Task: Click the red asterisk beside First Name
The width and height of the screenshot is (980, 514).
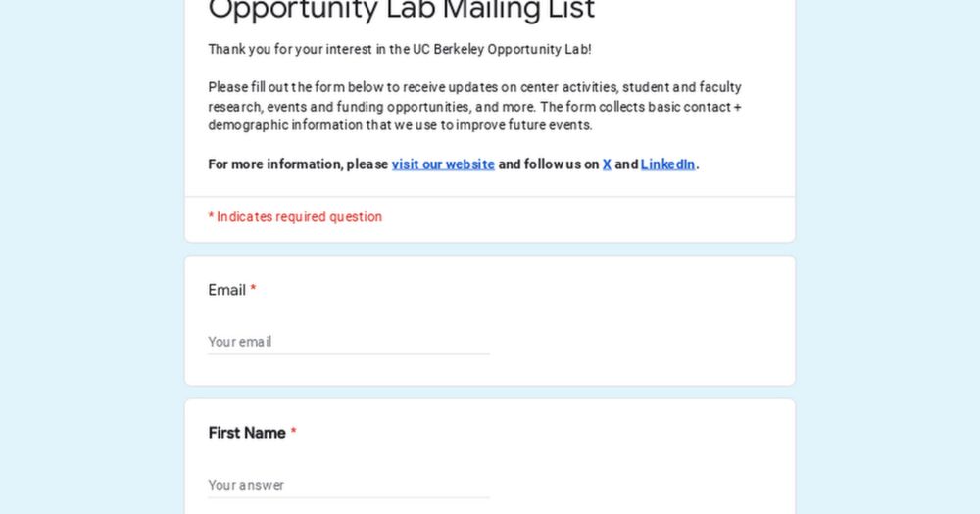Action: click(294, 432)
